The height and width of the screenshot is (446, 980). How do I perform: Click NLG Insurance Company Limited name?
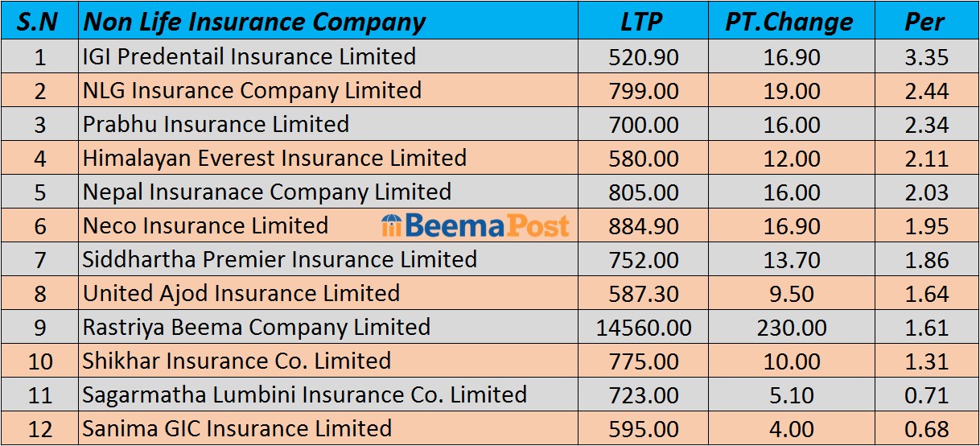click(x=252, y=91)
